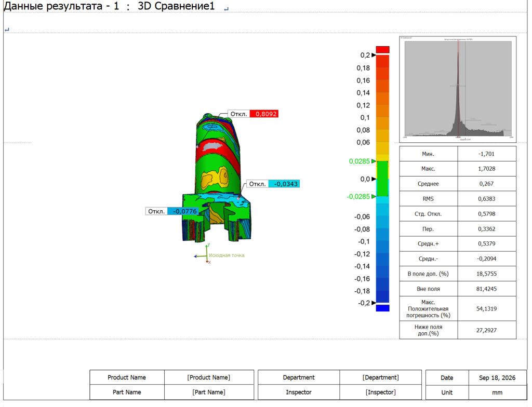Click the unit value "mm"
The width and height of the screenshot is (532, 407).
(x=497, y=392)
